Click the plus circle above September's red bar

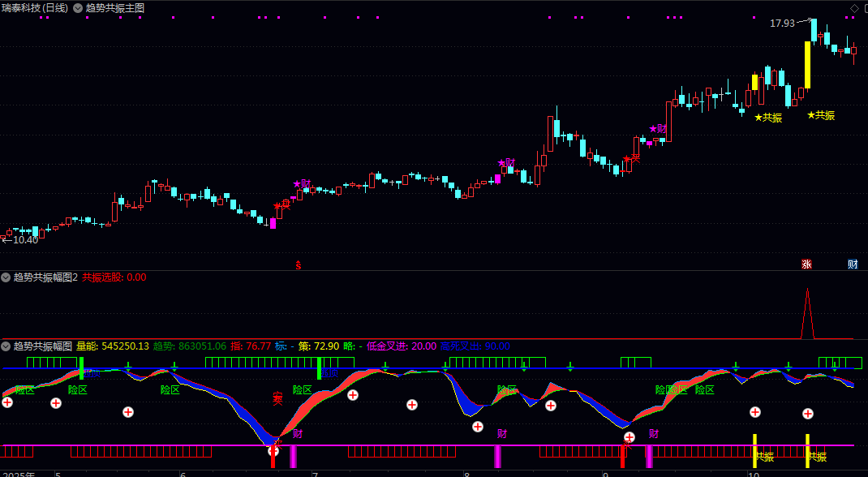(630, 437)
